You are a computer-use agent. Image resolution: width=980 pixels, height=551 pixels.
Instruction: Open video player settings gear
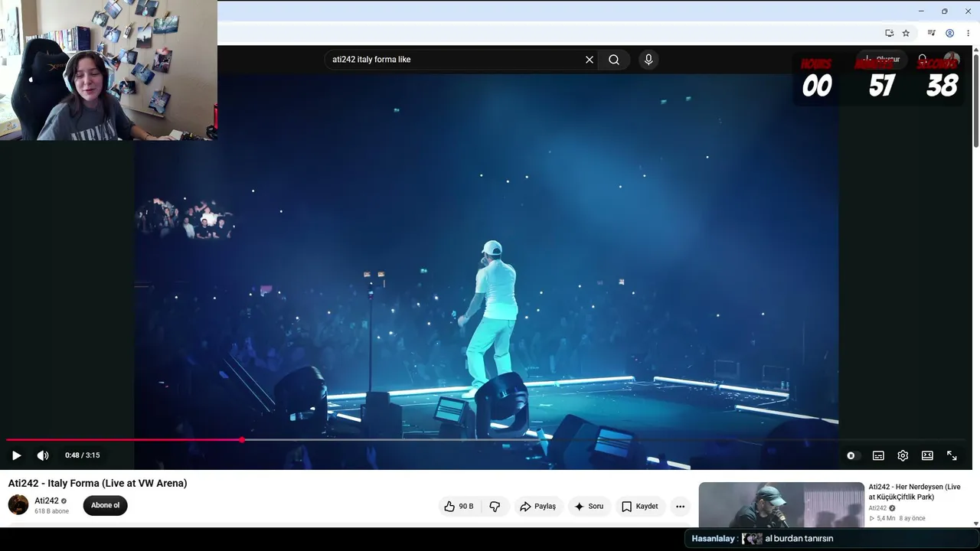[x=903, y=455]
